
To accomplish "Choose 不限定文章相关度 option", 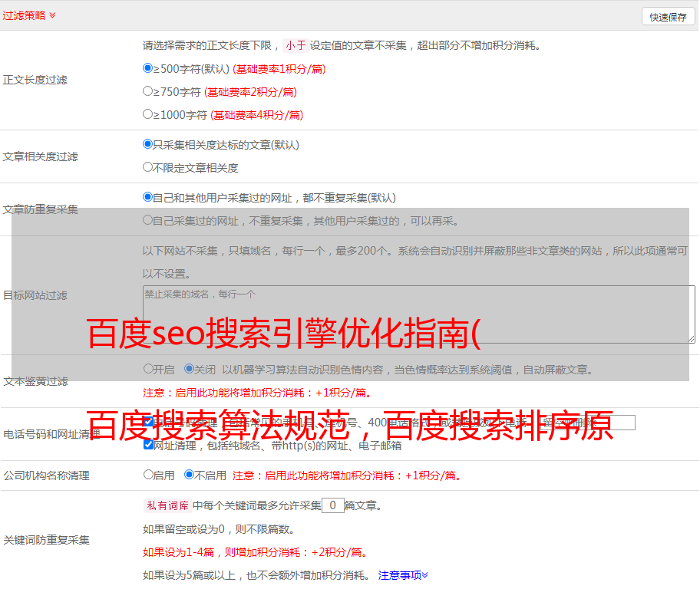I will [148, 167].
